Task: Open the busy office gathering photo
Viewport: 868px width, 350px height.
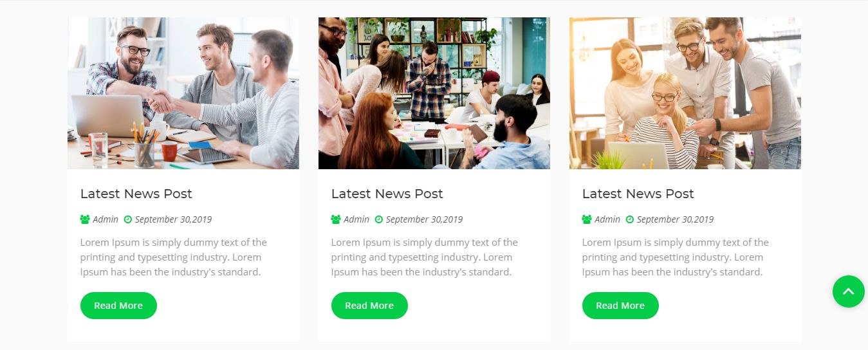Action: [434, 93]
